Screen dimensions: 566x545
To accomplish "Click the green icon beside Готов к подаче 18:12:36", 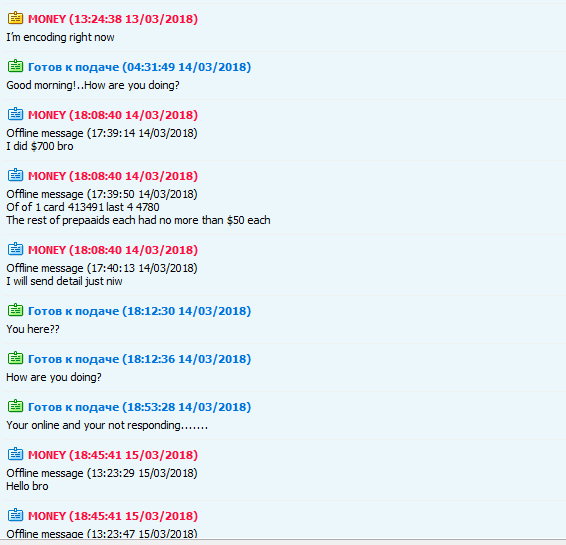I will (x=15, y=358).
